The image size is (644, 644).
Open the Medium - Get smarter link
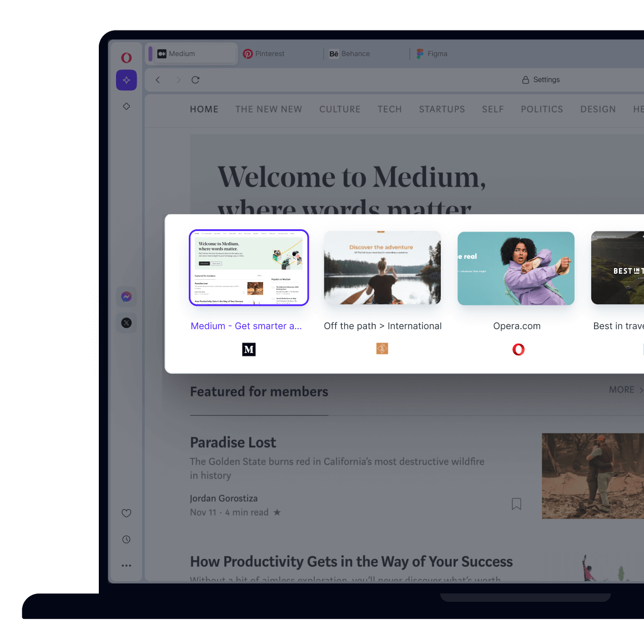[246, 326]
